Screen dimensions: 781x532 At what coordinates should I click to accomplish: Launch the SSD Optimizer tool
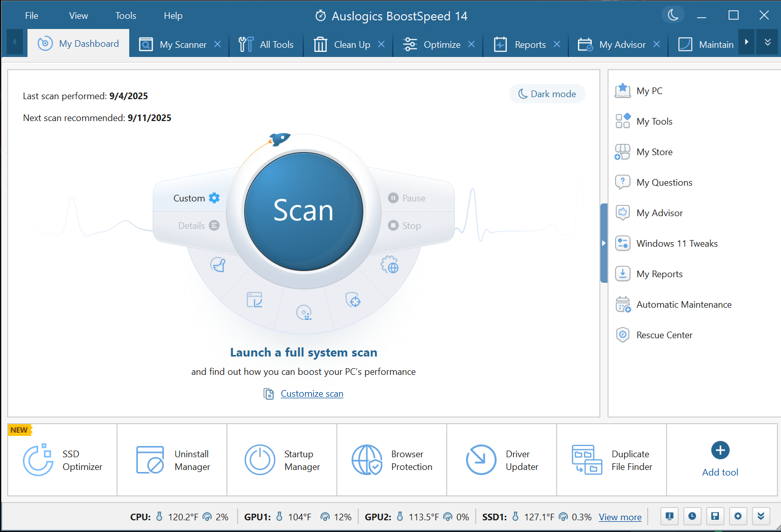pos(63,460)
